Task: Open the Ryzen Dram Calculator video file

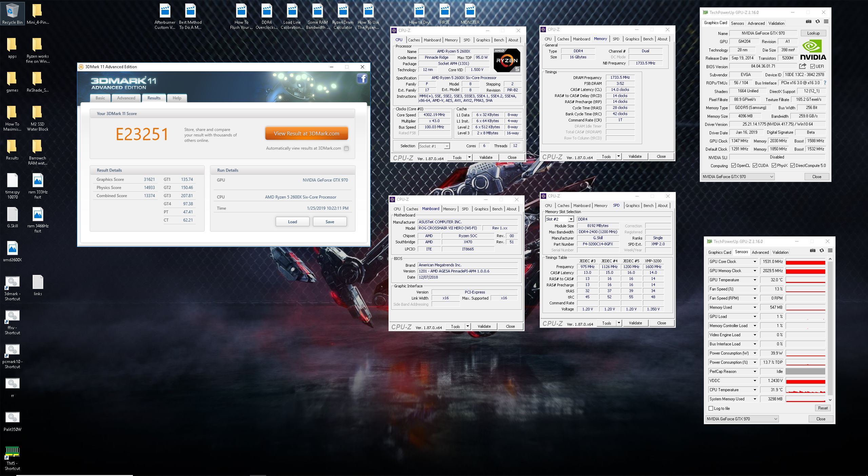Action: pyautogui.click(x=343, y=17)
